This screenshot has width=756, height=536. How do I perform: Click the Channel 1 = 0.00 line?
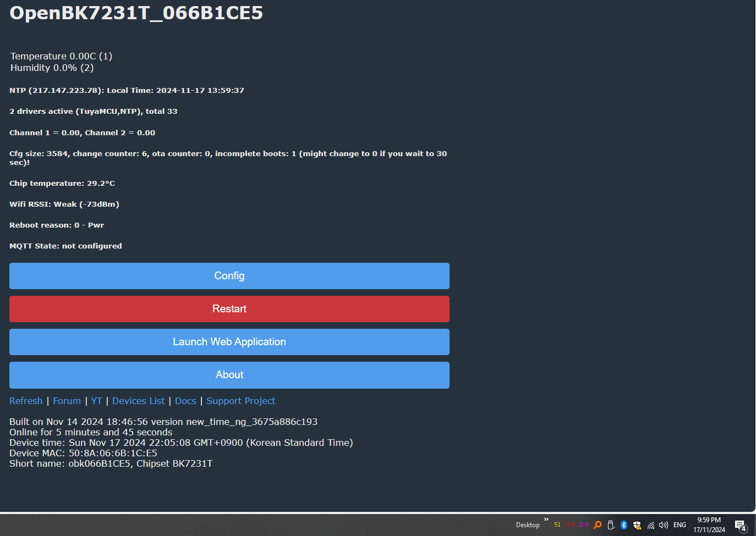pos(83,132)
